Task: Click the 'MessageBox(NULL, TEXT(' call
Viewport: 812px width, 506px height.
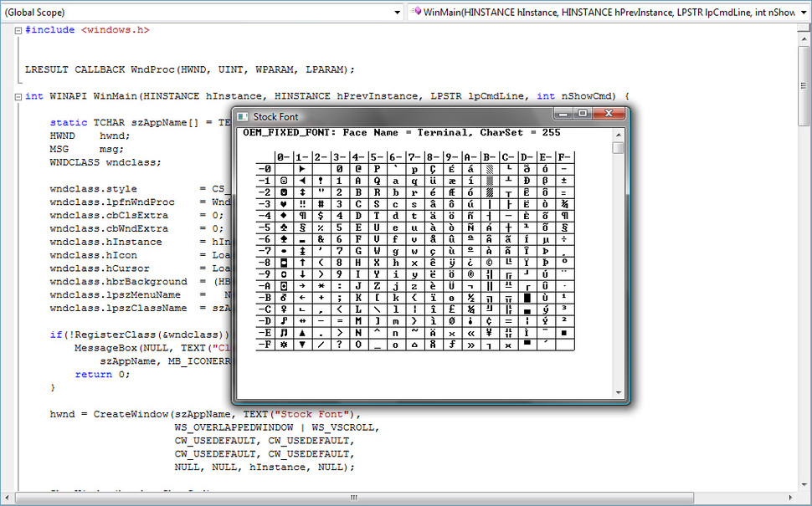Action: coord(143,348)
